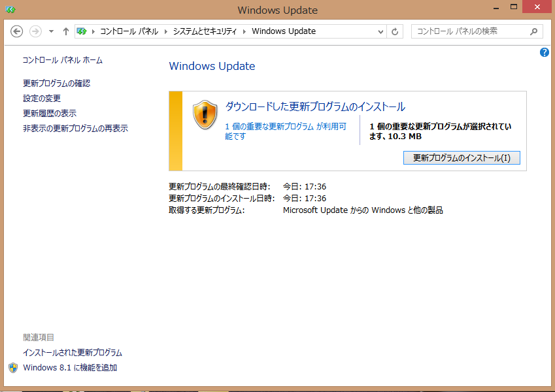Open Windows 8.1 に機能を追加
555x392 pixels.
[x=70, y=368]
